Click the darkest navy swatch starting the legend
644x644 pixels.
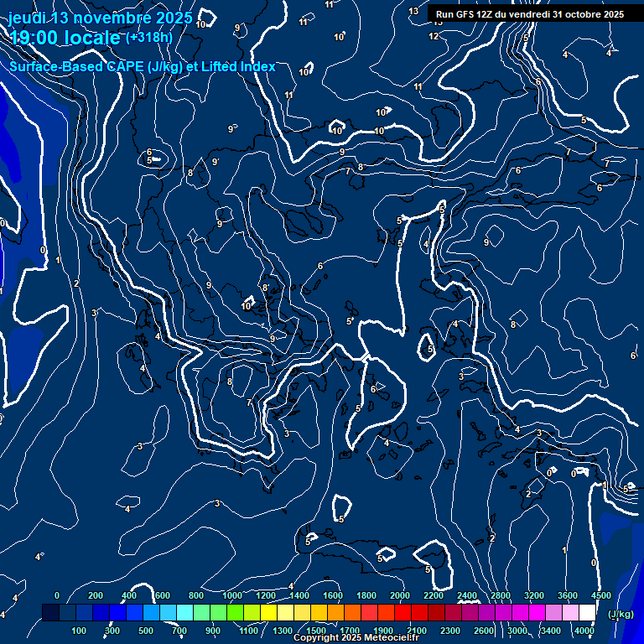[x=50, y=612]
